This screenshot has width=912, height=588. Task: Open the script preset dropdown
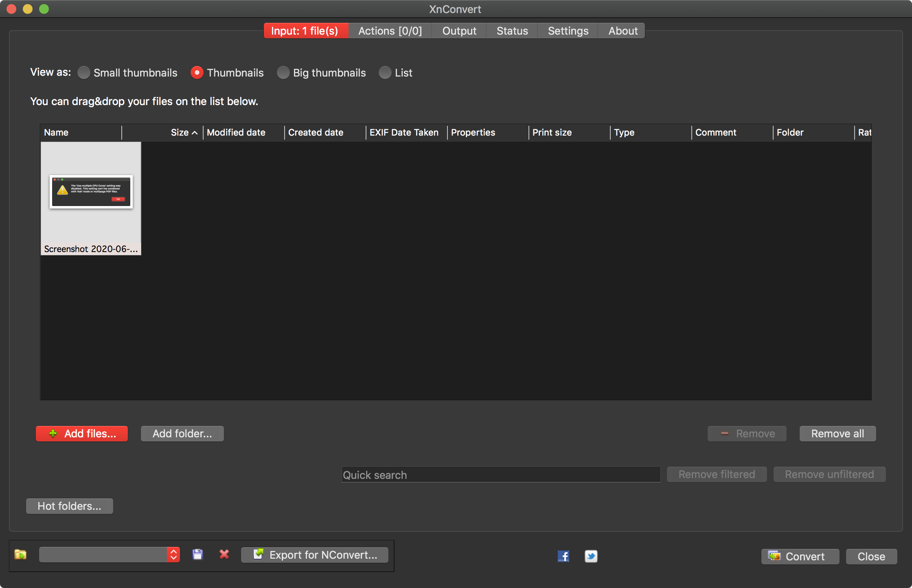click(173, 555)
